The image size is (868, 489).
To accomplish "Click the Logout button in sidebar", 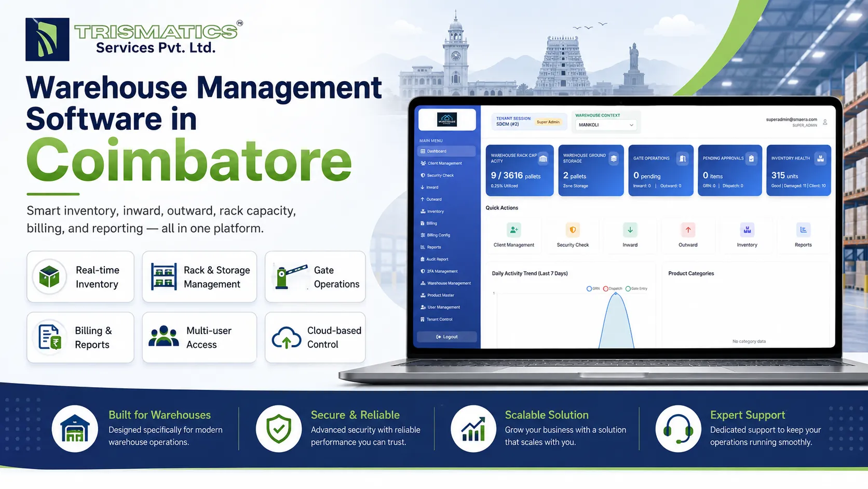I will click(x=446, y=337).
